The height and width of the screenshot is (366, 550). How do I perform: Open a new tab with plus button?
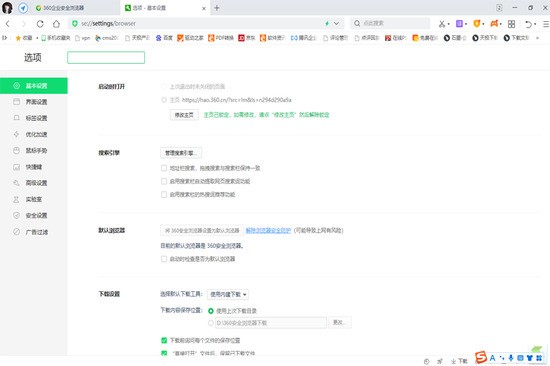point(217,8)
